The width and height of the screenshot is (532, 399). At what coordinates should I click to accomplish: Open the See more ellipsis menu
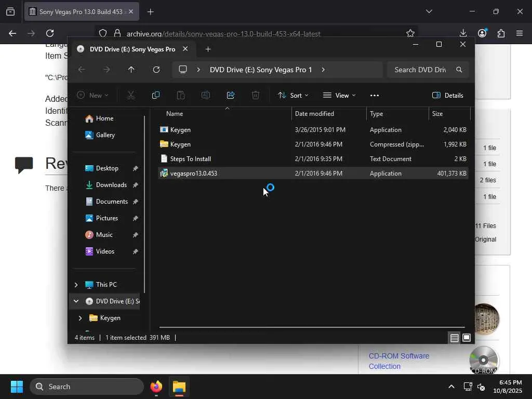375,96
